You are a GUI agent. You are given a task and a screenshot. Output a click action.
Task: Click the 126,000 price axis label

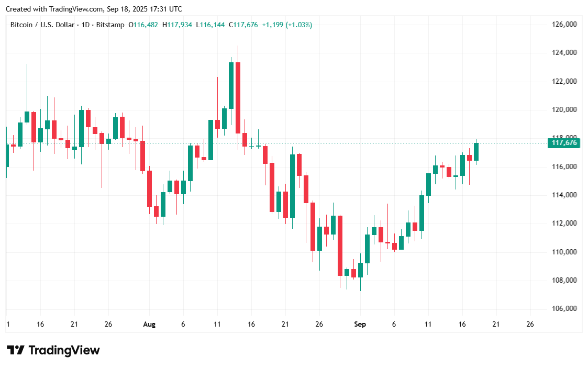564,25
